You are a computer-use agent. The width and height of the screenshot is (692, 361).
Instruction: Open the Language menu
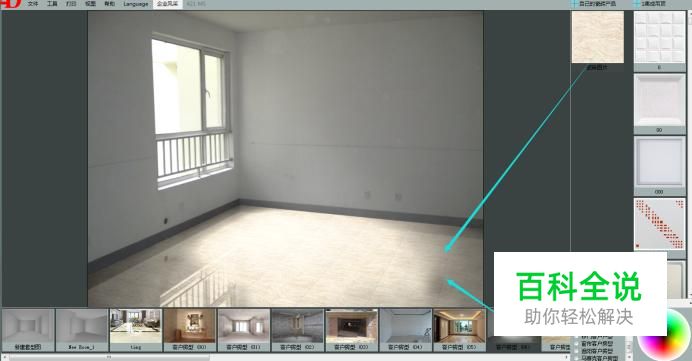(135, 4)
